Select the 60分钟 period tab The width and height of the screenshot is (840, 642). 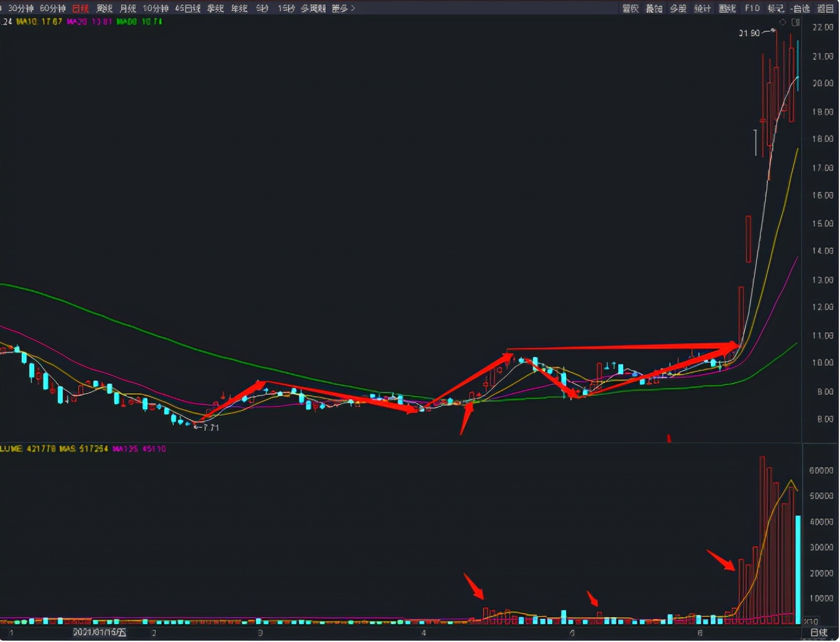52,8
